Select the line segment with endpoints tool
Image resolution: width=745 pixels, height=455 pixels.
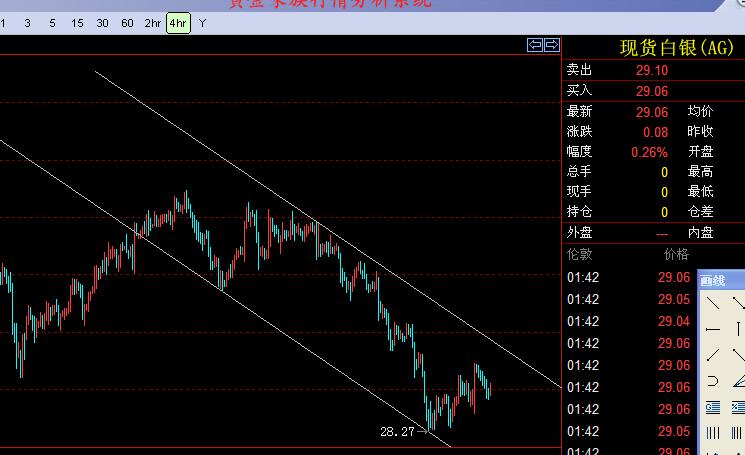click(x=738, y=303)
